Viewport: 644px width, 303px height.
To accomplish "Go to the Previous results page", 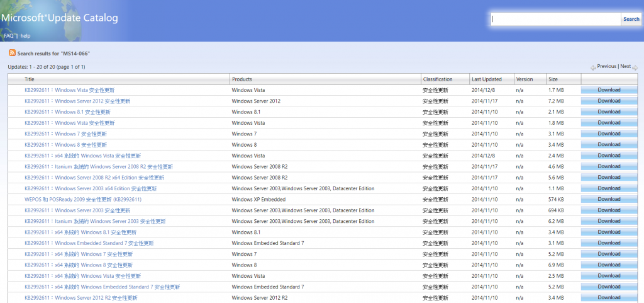I will click(x=607, y=66).
